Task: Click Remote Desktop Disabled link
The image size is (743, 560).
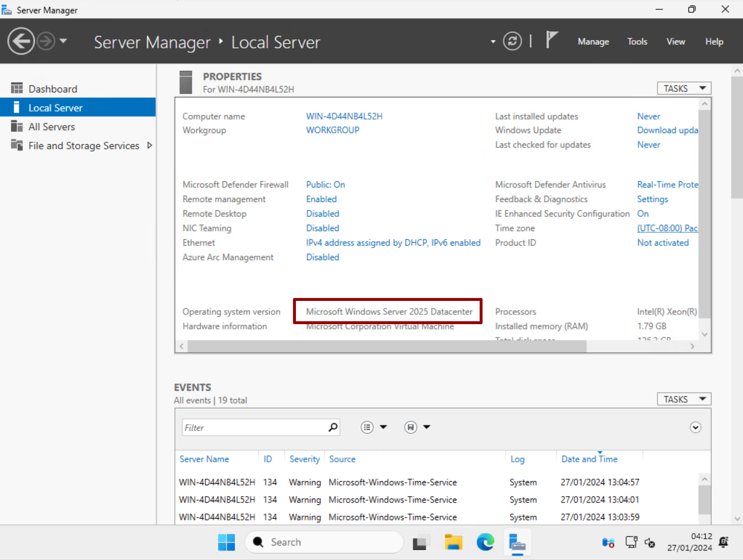Action: pyautogui.click(x=323, y=214)
